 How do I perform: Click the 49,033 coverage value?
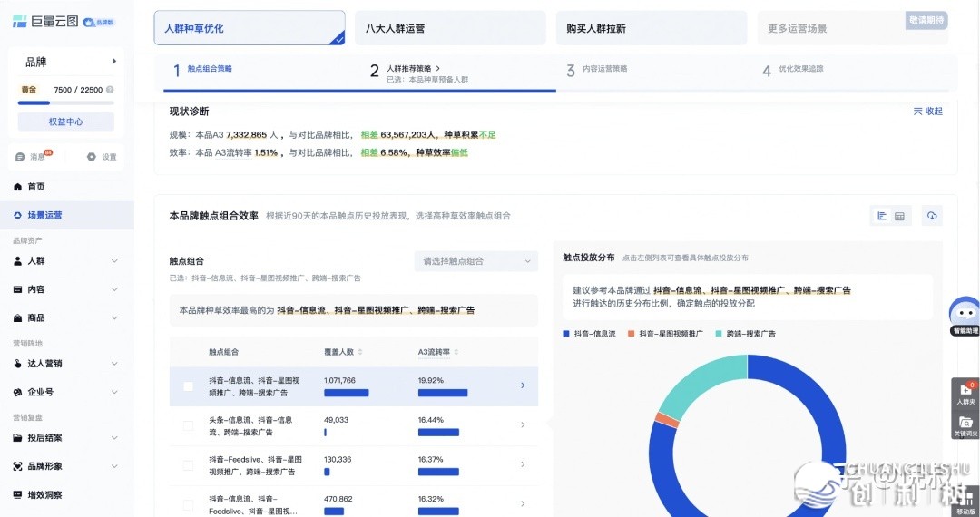337,420
